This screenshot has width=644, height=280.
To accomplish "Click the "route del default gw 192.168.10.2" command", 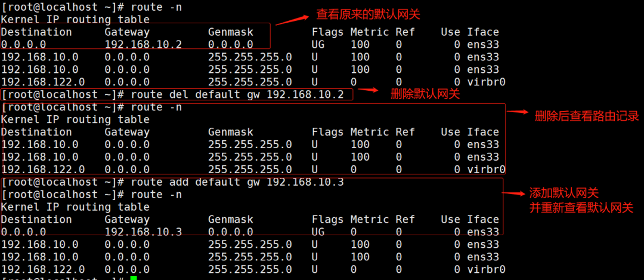I will click(237, 94).
